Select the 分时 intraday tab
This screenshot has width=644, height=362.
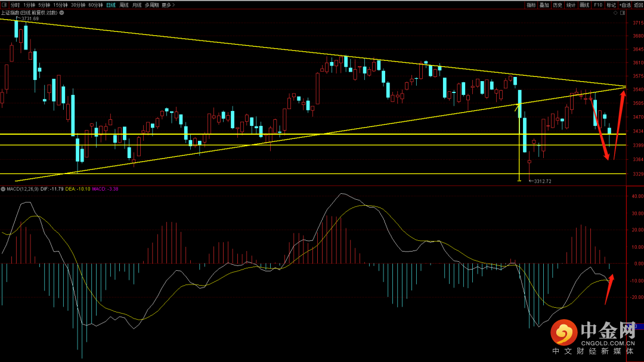[15, 5]
